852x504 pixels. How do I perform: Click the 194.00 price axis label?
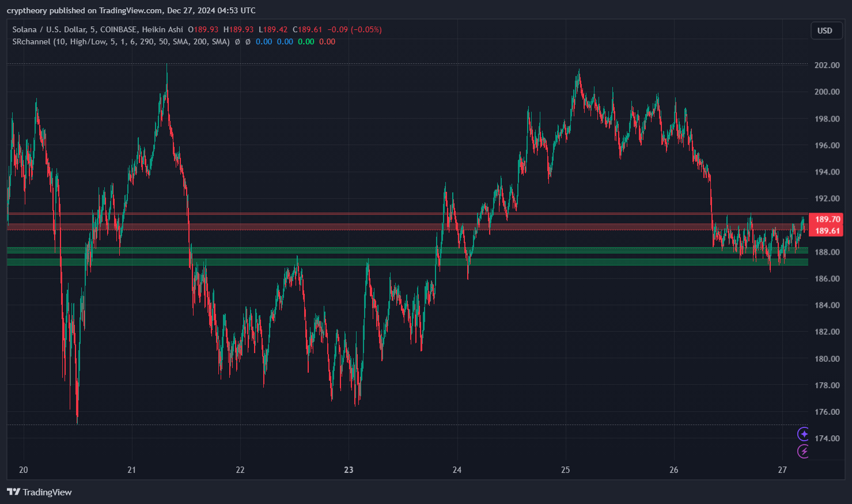(827, 172)
